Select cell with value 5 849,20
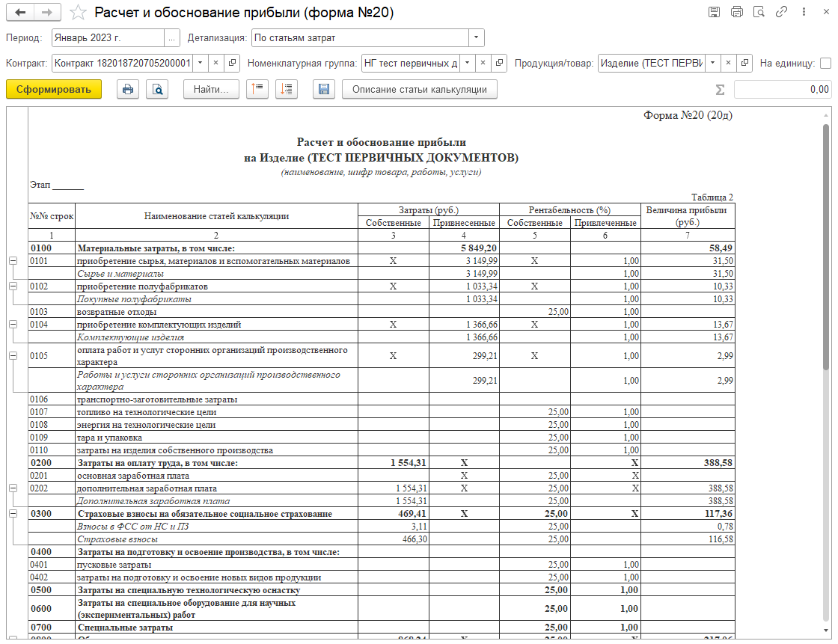The width and height of the screenshot is (838, 644). pyautogui.click(x=464, y=248)
